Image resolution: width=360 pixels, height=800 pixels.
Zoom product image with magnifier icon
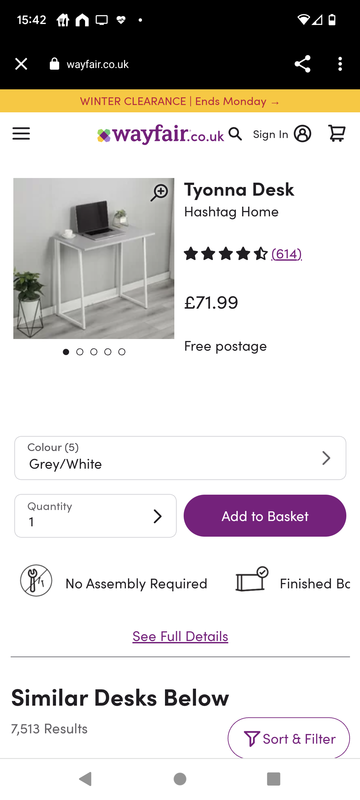point(159,193)
